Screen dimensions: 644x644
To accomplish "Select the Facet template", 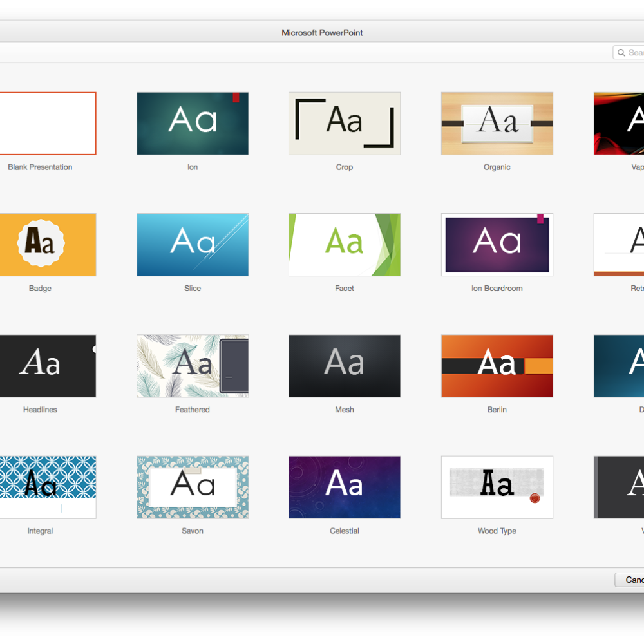I will click(x=344, y=244).
